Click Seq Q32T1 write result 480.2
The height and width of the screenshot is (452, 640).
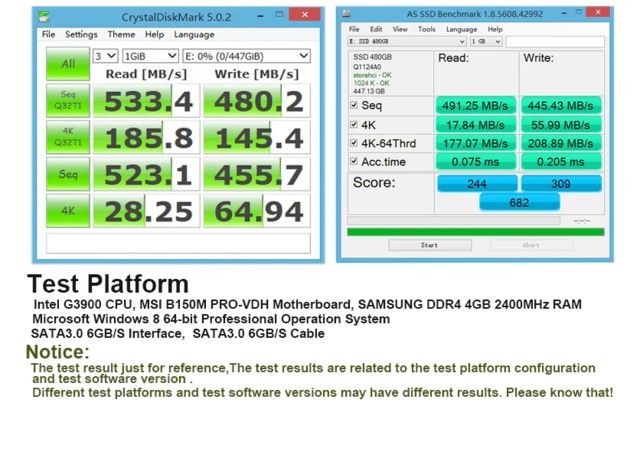[257, 101]
